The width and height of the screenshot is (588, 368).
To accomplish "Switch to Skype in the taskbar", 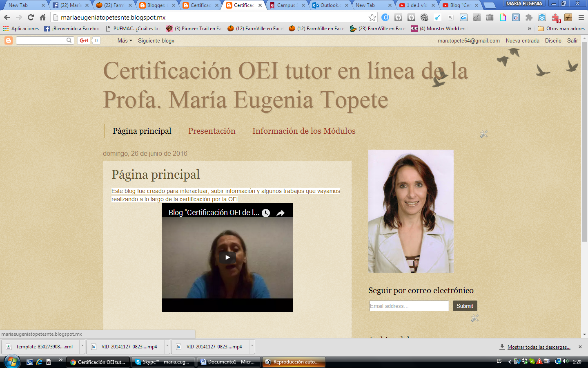I will [163, 362].
